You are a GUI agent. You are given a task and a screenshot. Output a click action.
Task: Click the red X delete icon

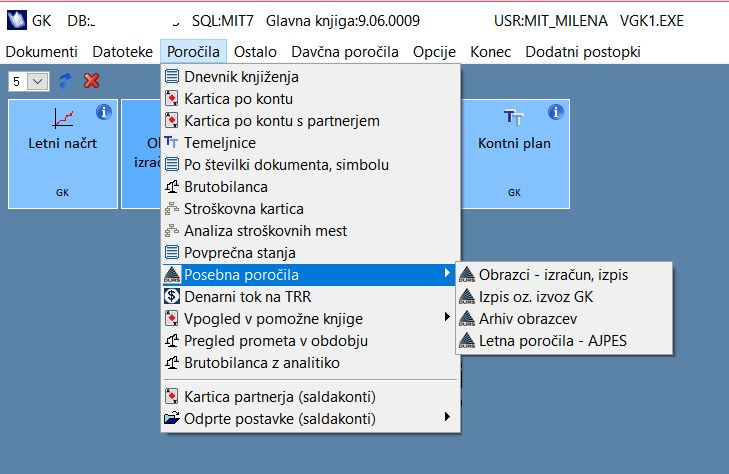[92, 81]
